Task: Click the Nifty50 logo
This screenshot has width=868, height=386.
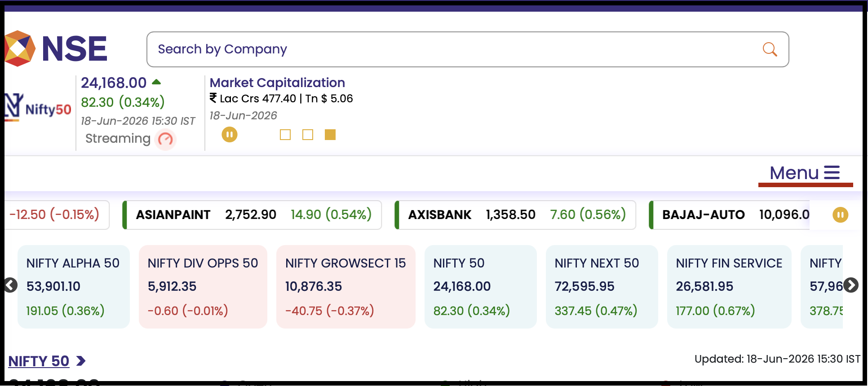Action: (38, 108)
